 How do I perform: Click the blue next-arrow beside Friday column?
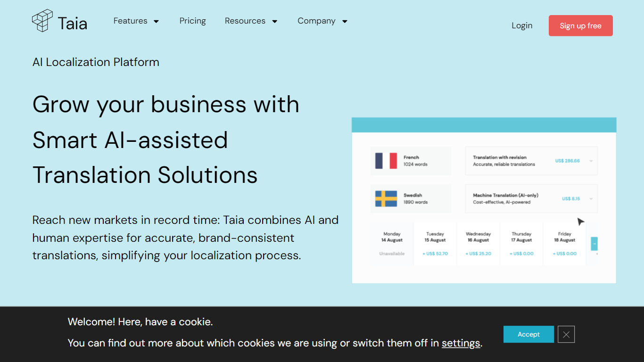pos(594,244)
